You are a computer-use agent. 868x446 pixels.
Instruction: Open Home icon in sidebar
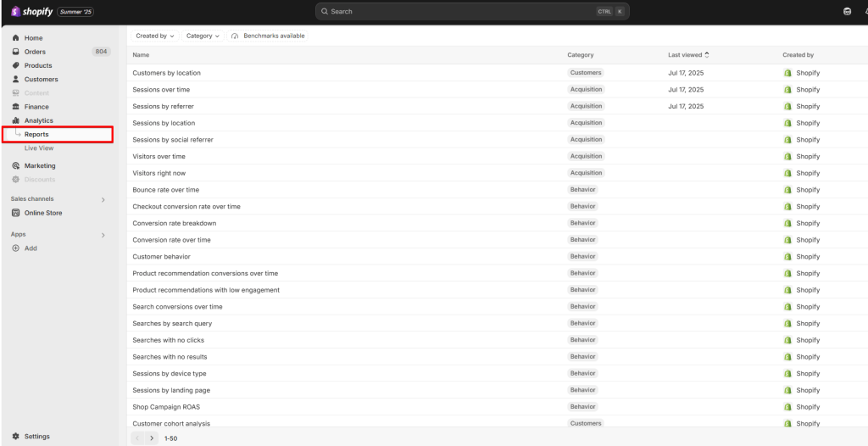[x=15, y=38]
